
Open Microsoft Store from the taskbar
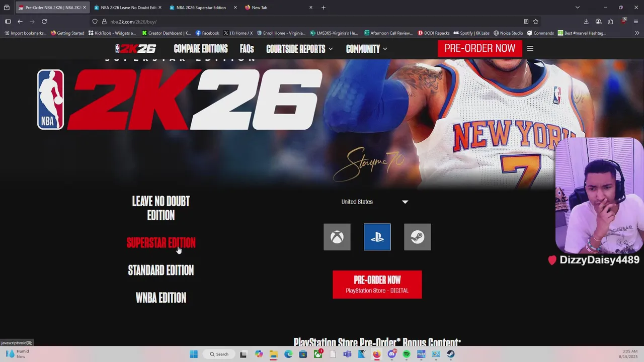click(x=303, y=354)
